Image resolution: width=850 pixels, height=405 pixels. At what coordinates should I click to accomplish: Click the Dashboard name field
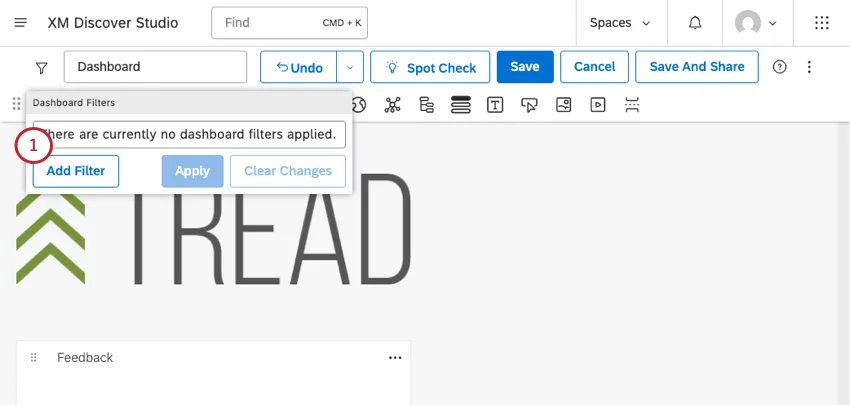click(x=156, y=67)
